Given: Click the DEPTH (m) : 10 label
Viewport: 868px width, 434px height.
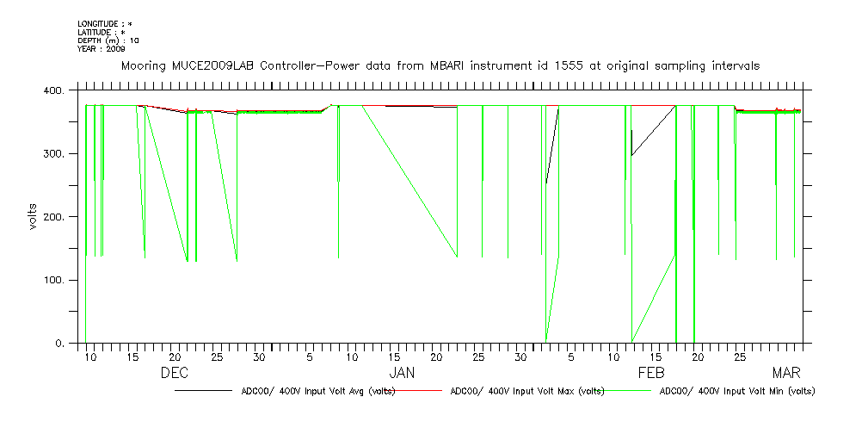Looking at the screenshot, I should click(x=108, y=40).
